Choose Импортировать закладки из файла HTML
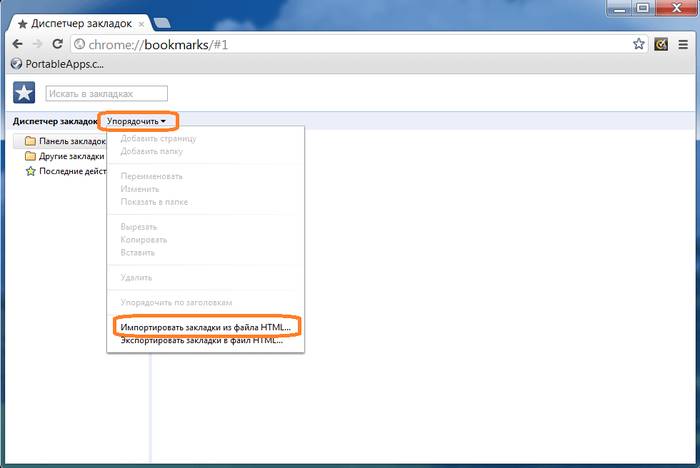Screen dimensions: 700x468 [x=204, y=326]
